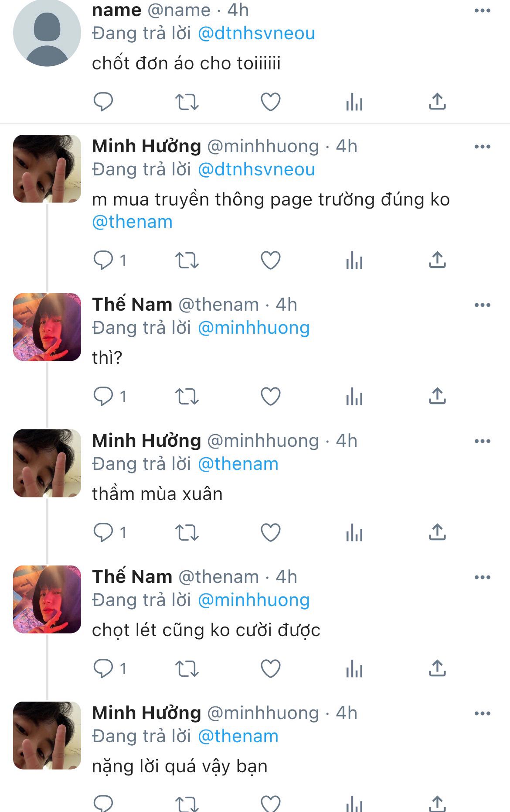Reply to "chọt lét cũng ko cười được"
510x812 pixels.
(103, 669)
